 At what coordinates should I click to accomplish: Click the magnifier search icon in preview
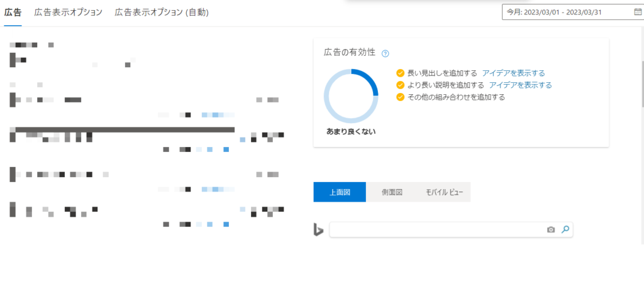[565, 230]
